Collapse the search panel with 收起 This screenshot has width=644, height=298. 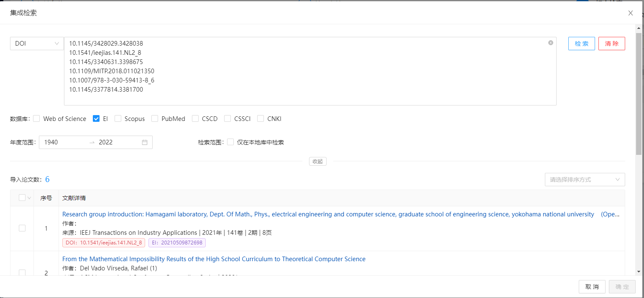[317, 161]
